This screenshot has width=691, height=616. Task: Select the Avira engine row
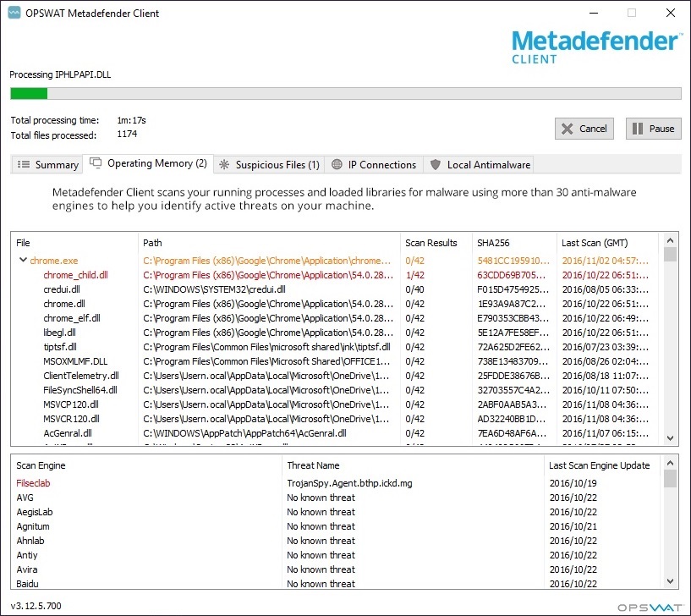tap(337, 569)
